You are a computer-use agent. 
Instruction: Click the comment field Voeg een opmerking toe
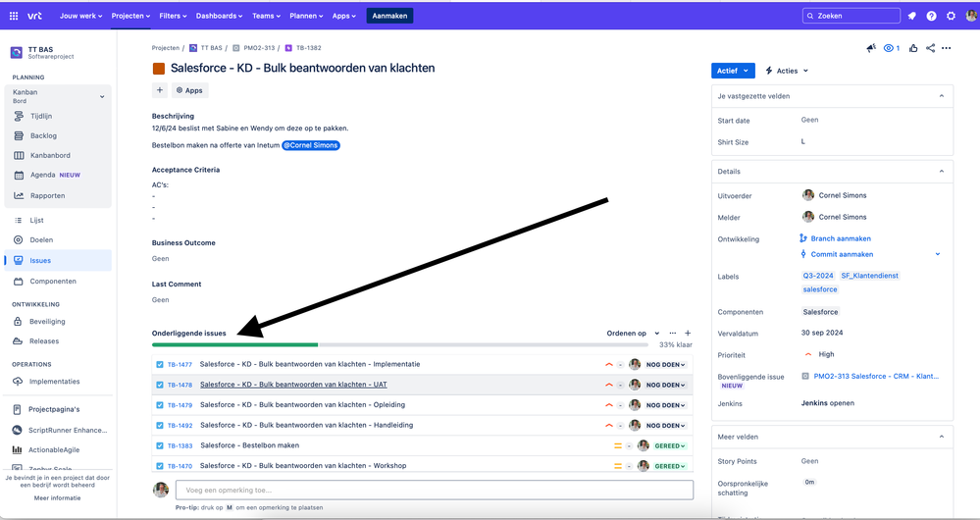point(435,490)
